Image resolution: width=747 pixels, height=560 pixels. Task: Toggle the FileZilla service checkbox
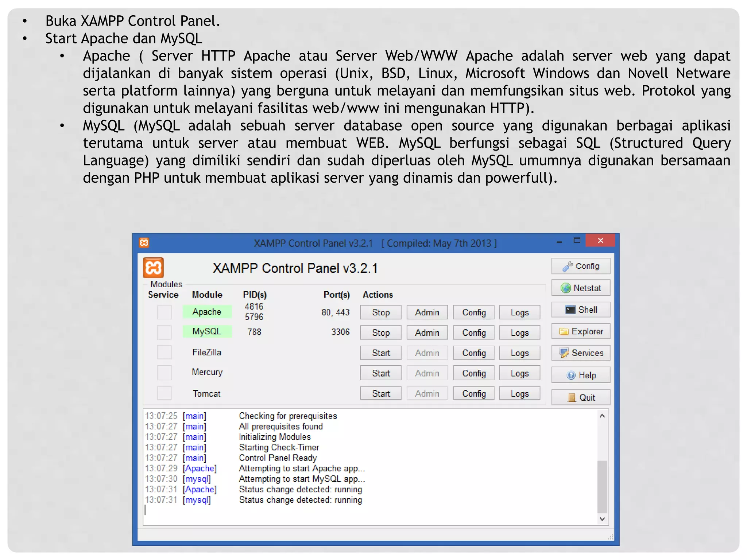click(x=164, y=352)
